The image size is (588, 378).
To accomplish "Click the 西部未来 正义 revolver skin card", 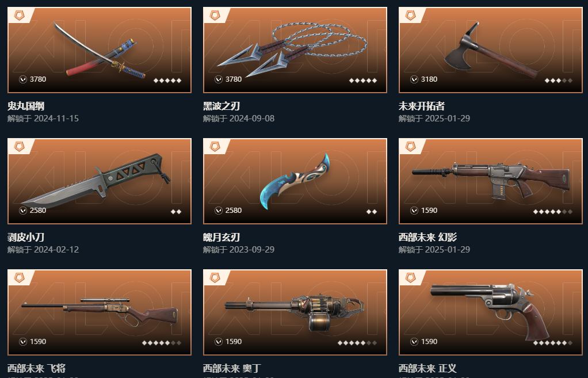I will click(491, 312).
